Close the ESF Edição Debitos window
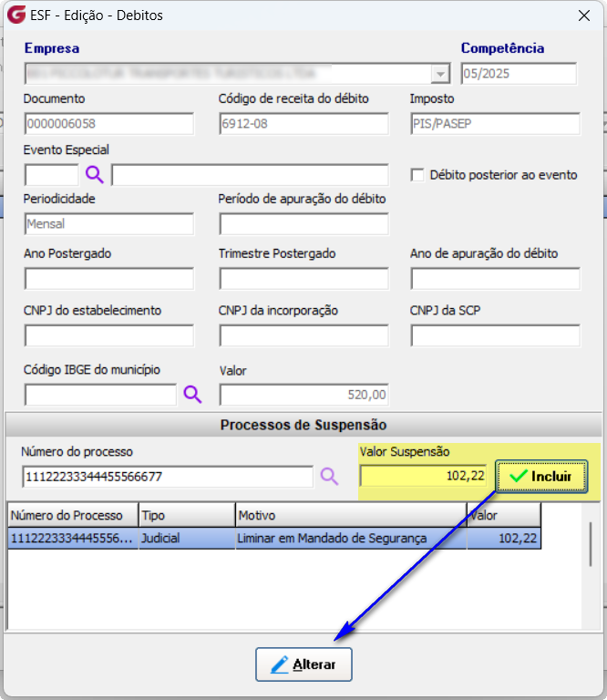 [584, 15]
